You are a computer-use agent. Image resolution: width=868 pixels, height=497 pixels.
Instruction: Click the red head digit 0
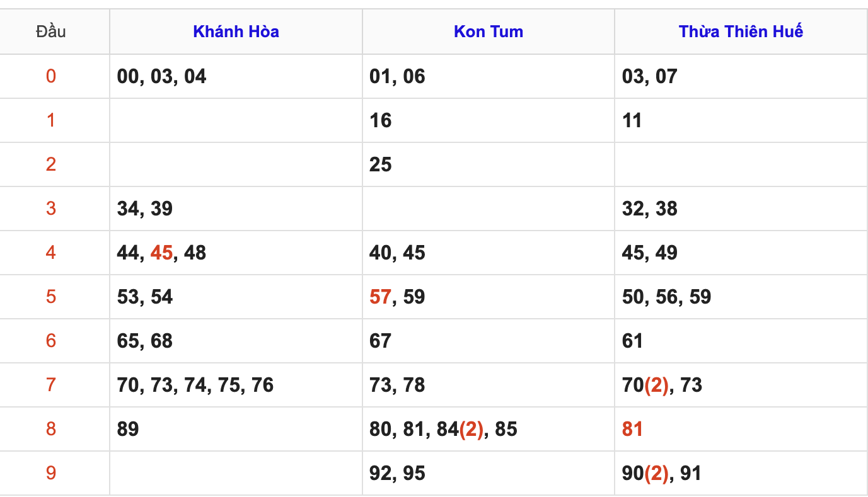[51, 76]
